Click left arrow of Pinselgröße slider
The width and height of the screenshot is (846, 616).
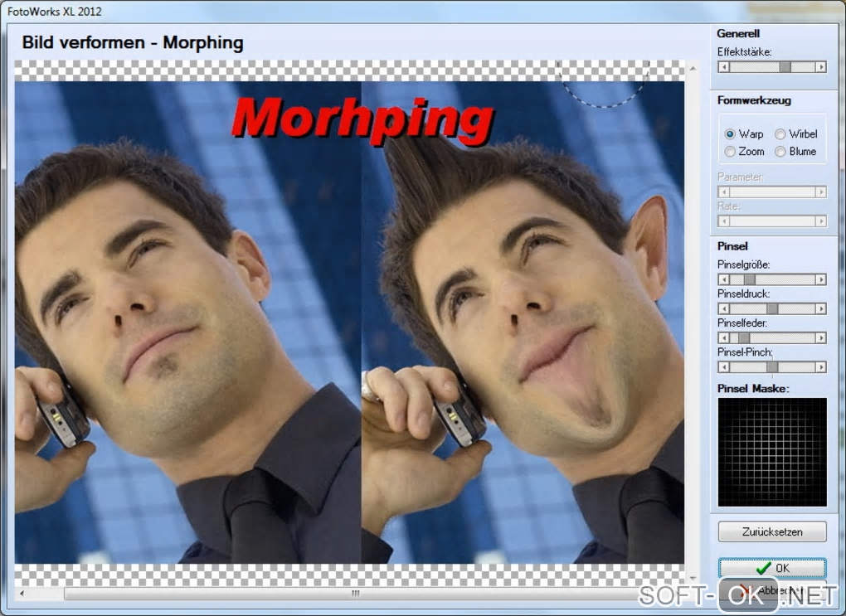tap(723, 279)
